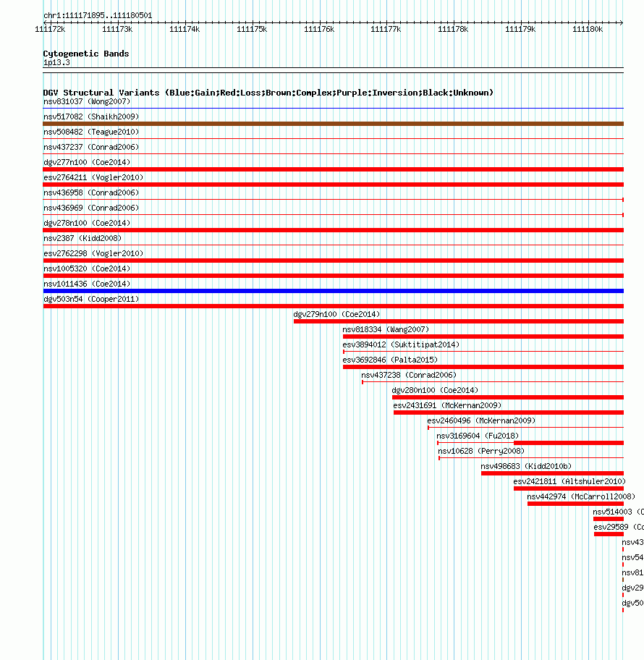Click the nsv436969 (Conrad2006) label
Viewport: 644px width, 660px height.
pos(91,208)
